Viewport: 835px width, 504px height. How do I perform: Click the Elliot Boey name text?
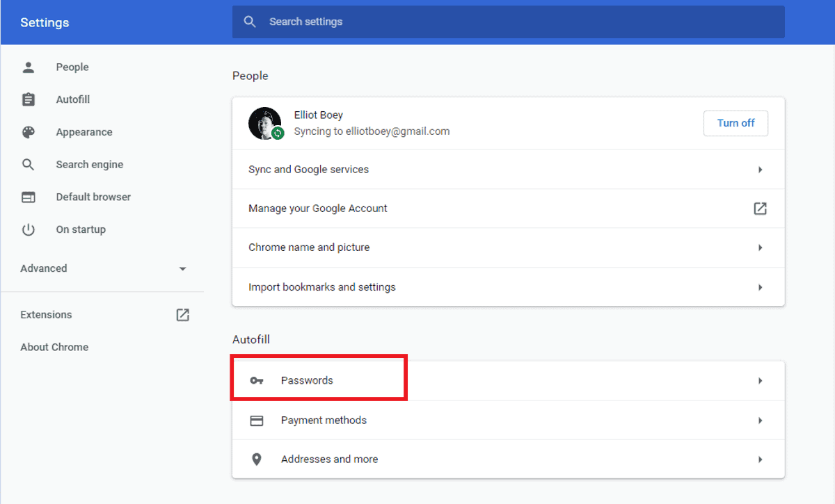click(x=318, y=115)
